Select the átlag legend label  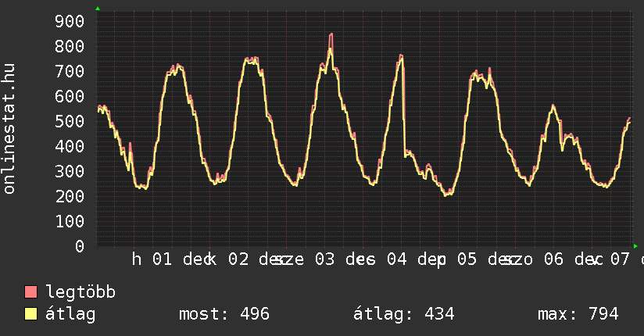pos(70,314)
